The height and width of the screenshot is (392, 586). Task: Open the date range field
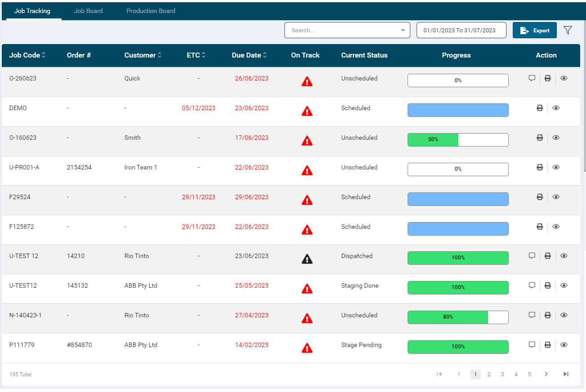(x=461, y=31)
